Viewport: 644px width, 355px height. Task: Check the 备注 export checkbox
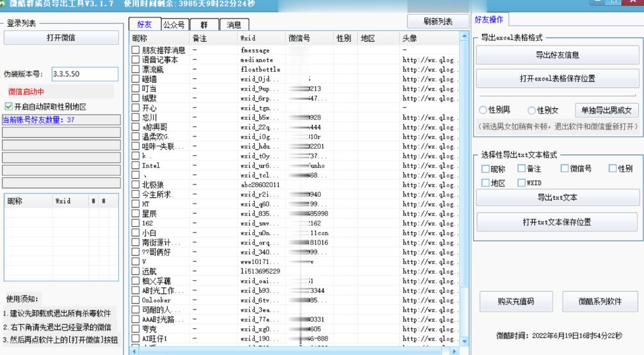click(x=521, y=169)
